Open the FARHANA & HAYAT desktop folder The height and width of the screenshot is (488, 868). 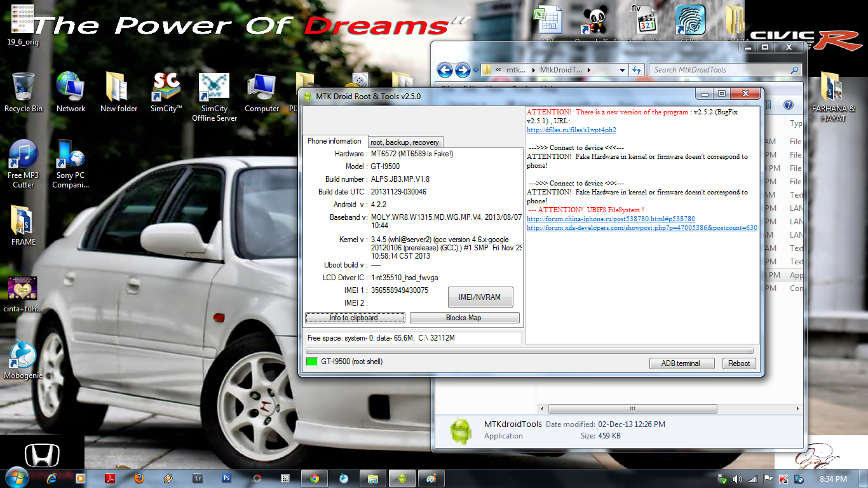[x=834, y=96]
